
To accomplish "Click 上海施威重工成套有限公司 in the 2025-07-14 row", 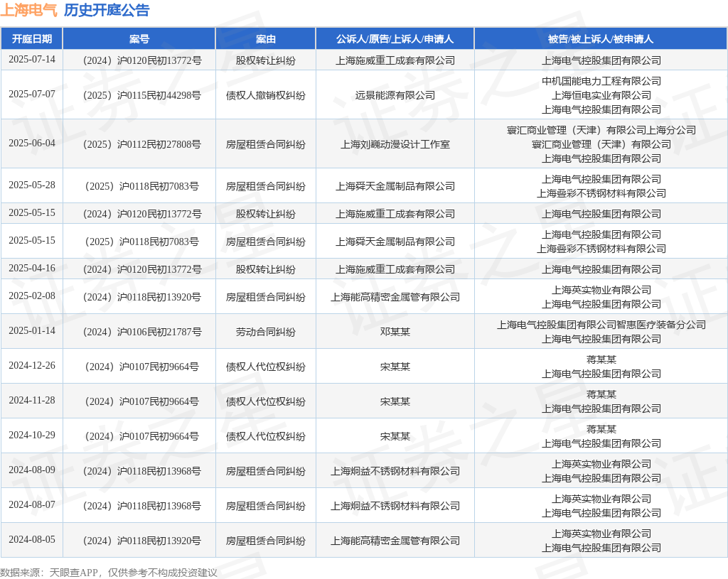I will coord(395,60).
